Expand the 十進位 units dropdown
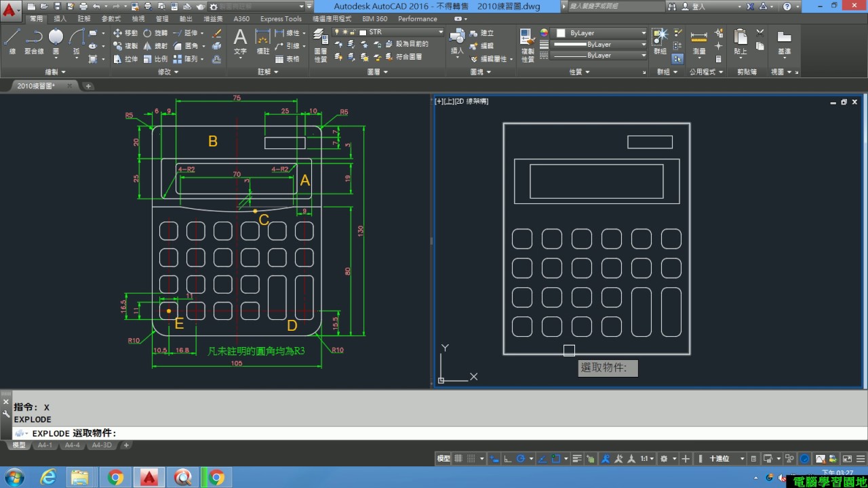 [x=726, y=459]
